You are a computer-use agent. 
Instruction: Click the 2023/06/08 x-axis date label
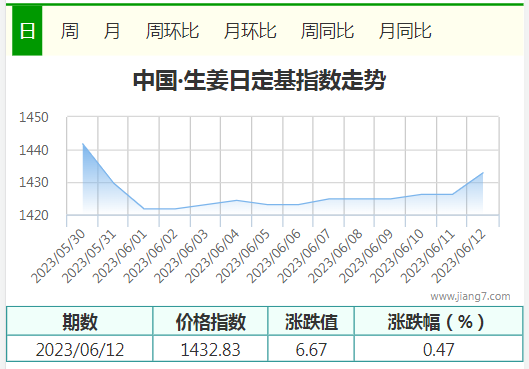point(335,256)
